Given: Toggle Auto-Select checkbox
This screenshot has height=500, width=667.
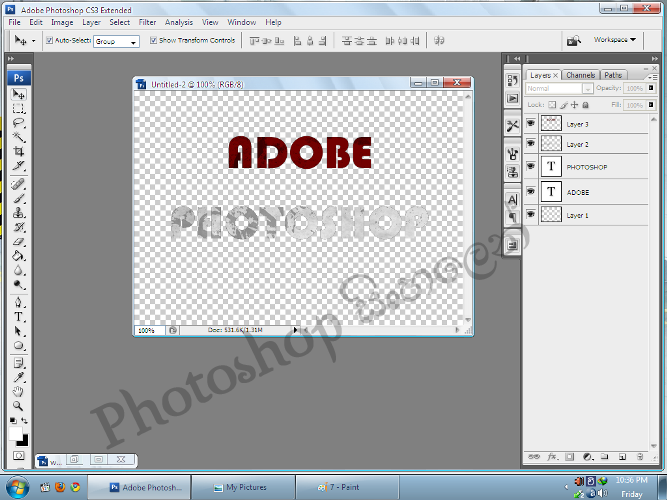Looking at the screenshot, I should (49, 40).
